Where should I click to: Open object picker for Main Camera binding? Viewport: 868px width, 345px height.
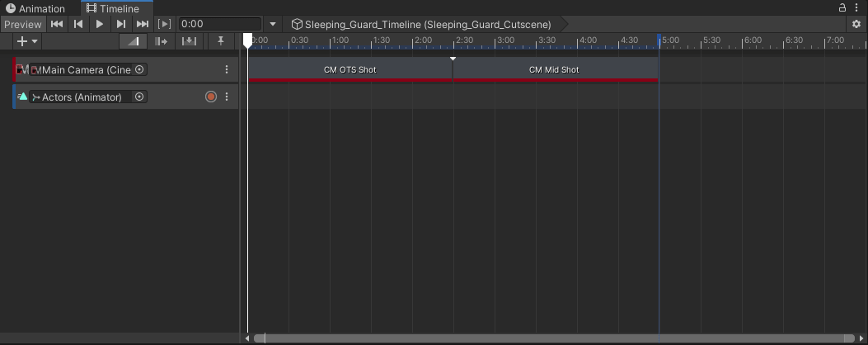[x=139, y=69]
